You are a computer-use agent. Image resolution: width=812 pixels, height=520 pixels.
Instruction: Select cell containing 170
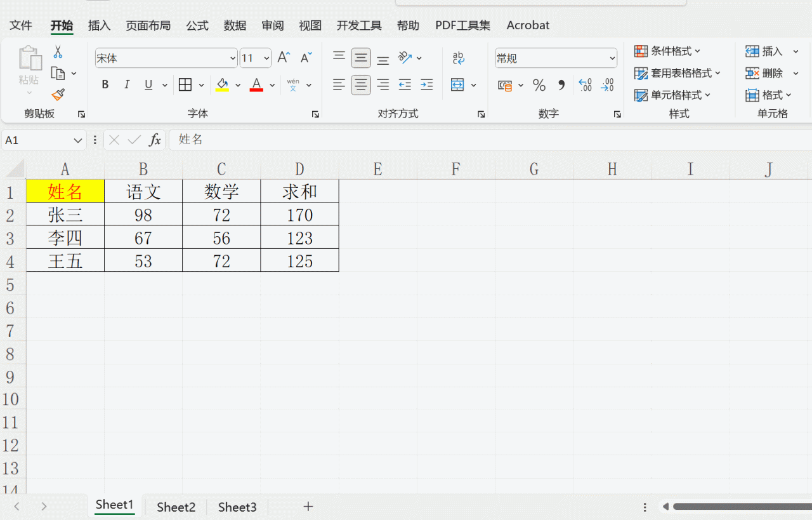pos(299,215)
